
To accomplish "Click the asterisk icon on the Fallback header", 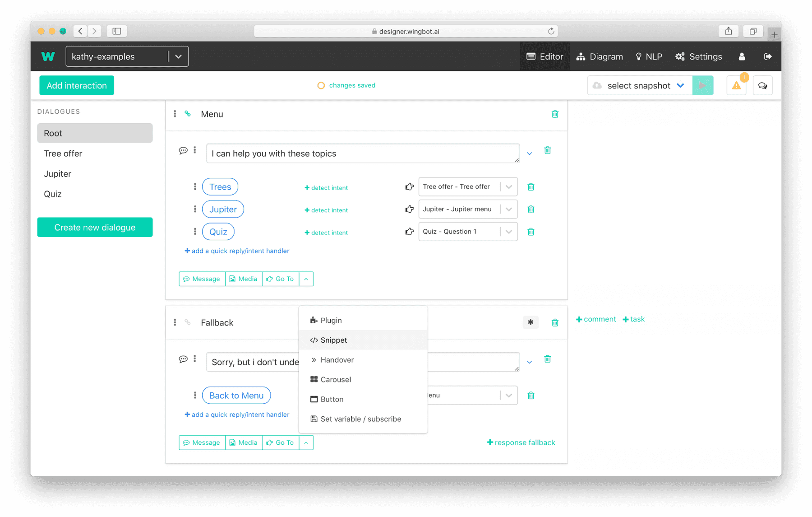I will (x=531, y=322).
